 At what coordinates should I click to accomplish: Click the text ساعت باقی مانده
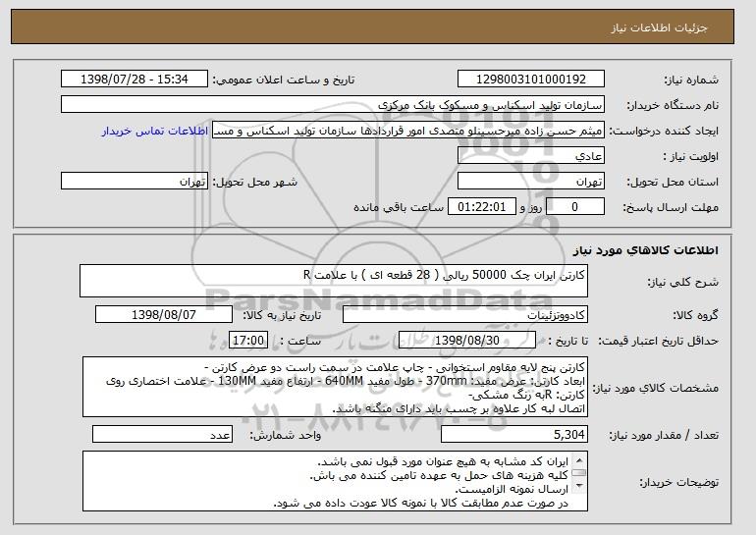(399, 208)
